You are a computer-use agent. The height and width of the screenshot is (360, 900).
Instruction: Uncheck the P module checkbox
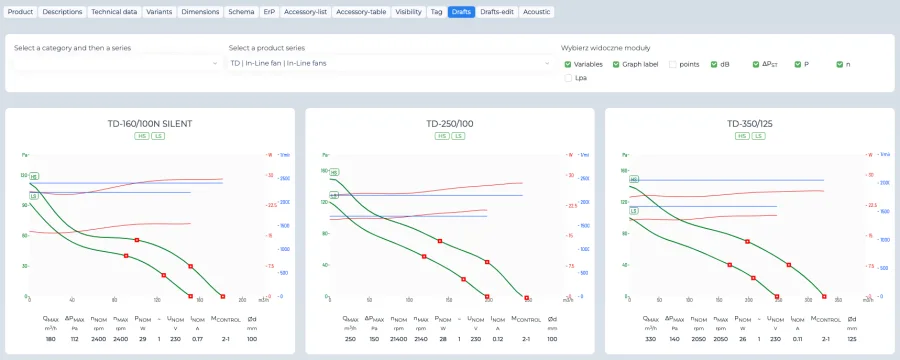[x=798, y=64]
